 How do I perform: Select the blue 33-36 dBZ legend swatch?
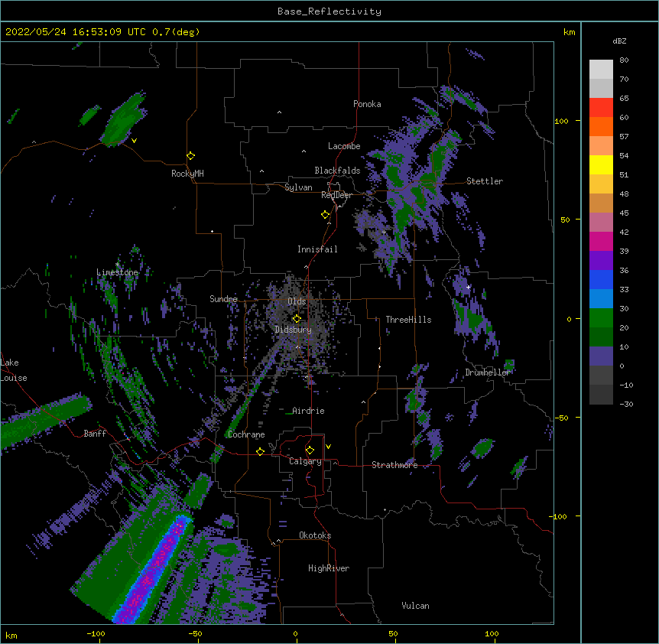click(x=601, y=279)
